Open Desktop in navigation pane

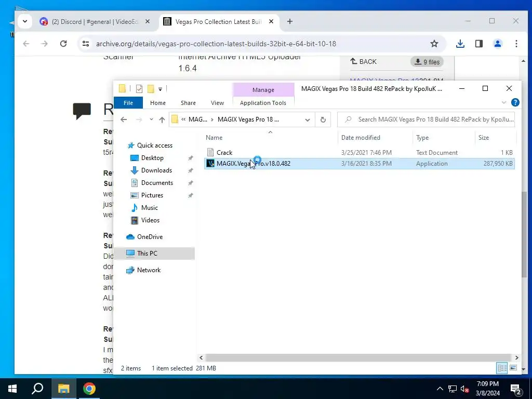(152, 158)
